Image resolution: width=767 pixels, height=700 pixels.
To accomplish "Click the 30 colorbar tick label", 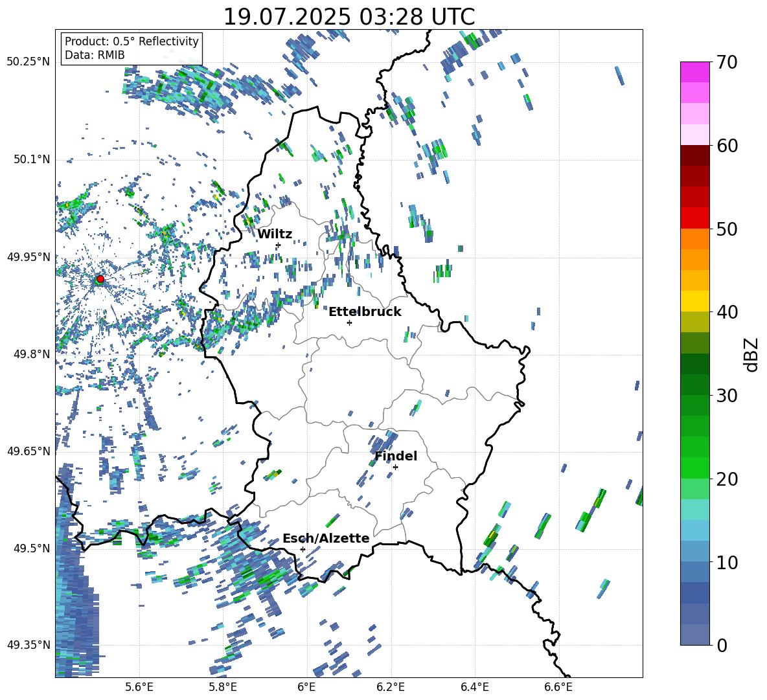I will pos(727,396).
